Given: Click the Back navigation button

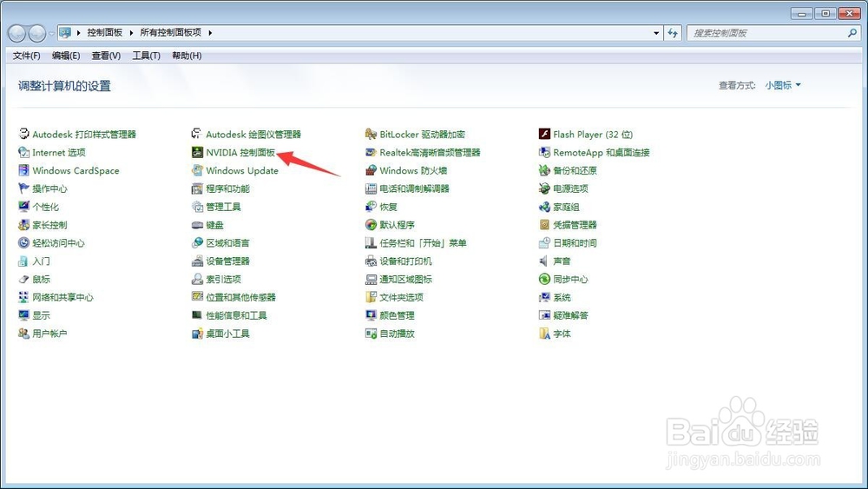Looking at the screenshot, I should pyautogui.click(x=16, y=33).
